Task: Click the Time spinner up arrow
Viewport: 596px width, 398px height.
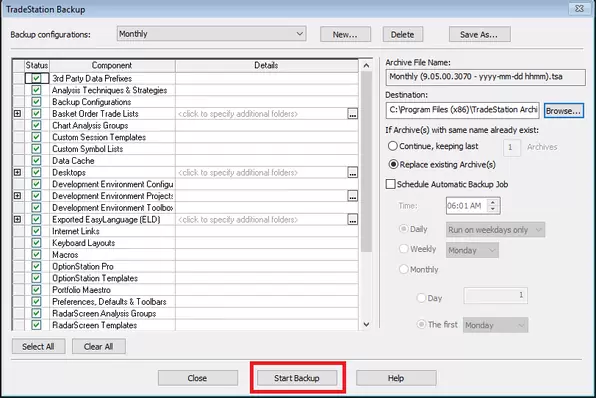Action: 493,202
